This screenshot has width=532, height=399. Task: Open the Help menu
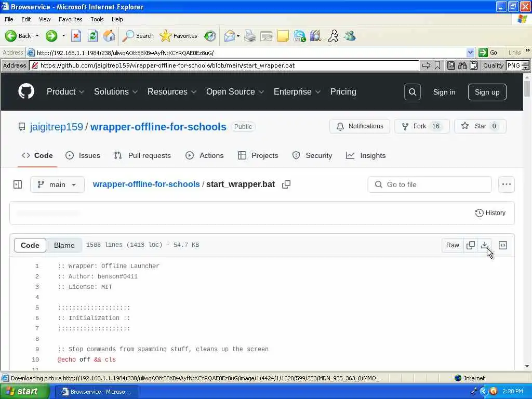tap(117, 19)
